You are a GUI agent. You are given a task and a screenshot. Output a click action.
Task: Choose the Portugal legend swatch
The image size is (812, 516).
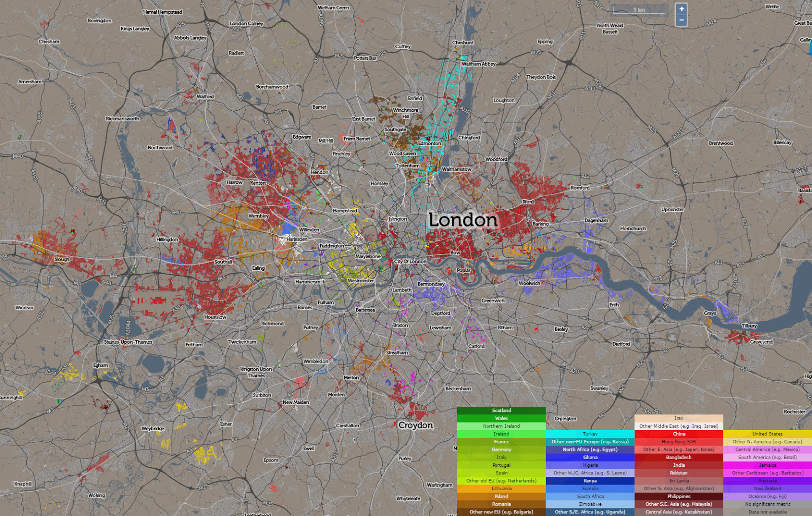(501, 465)
